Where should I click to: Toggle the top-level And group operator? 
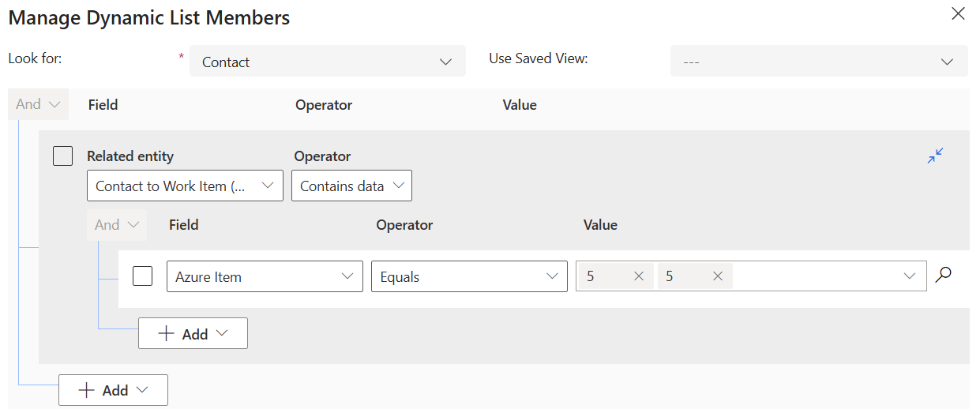pyautogui.click(x=38, y=104)
